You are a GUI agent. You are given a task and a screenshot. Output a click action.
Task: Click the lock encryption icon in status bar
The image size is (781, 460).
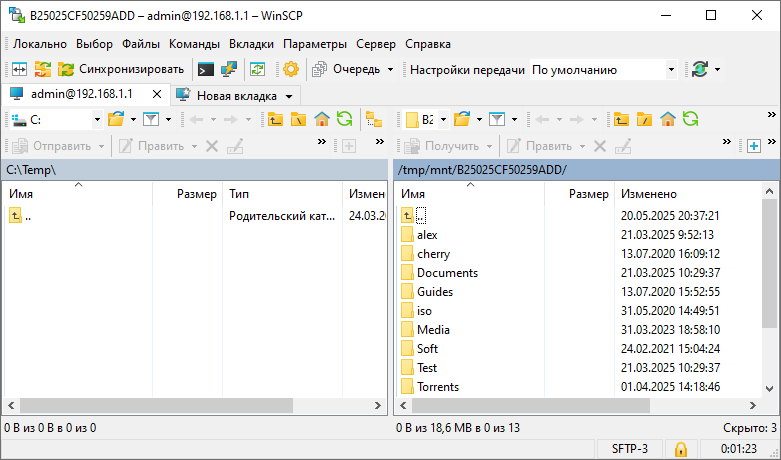coord(680,449)
